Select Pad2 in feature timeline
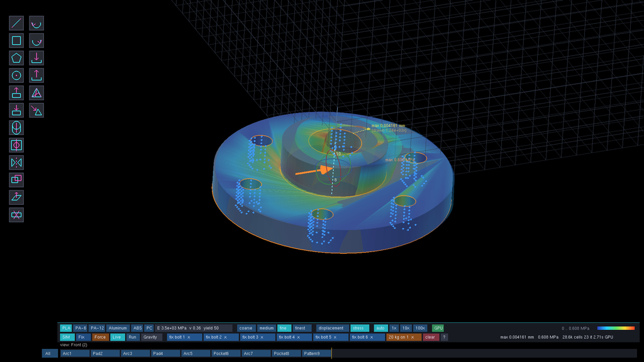This screenshot has height=362, width=644. 105,353
